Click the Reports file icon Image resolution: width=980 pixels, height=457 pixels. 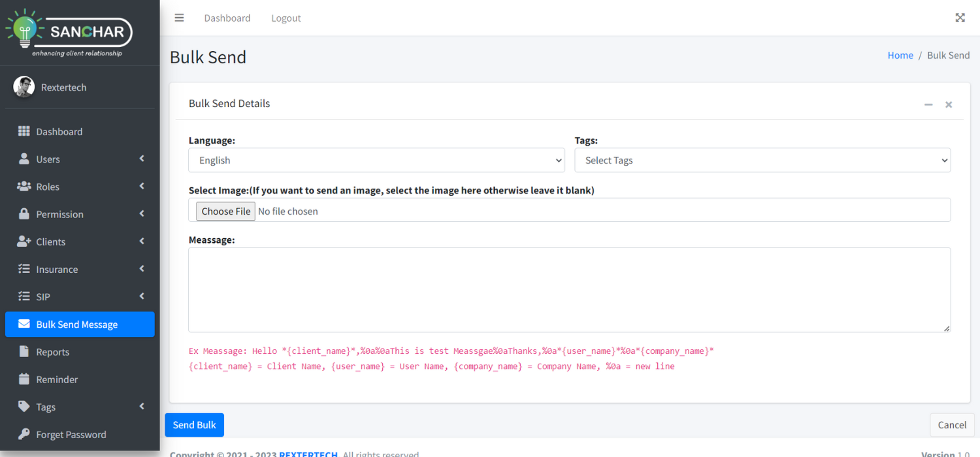tap(24, 352)
